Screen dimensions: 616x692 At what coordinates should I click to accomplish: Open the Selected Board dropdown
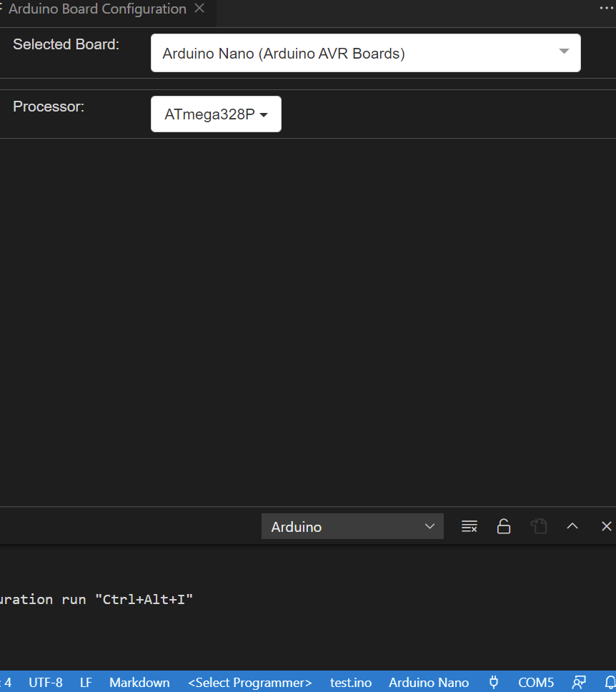365,53
